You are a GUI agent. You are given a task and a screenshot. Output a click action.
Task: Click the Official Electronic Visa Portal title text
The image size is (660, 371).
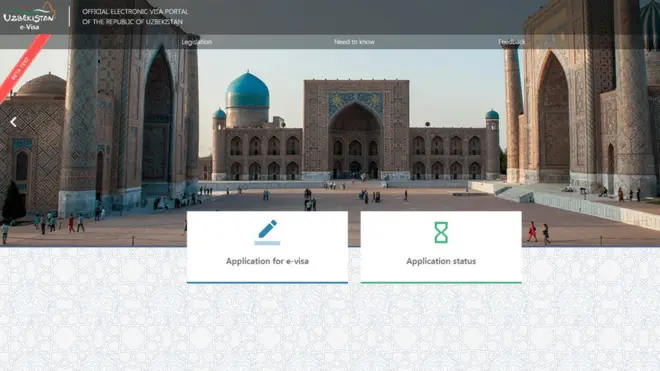pos(135,17)
